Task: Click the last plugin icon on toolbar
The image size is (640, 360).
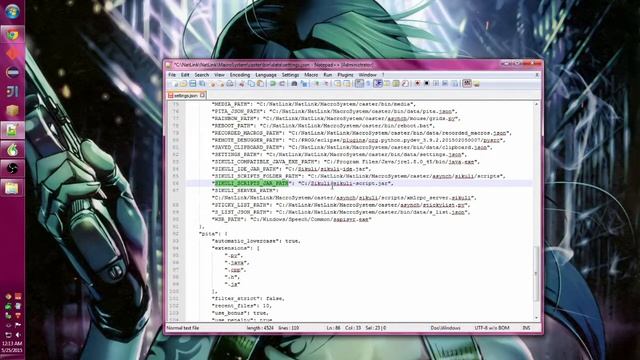Action: coord(476,84)
